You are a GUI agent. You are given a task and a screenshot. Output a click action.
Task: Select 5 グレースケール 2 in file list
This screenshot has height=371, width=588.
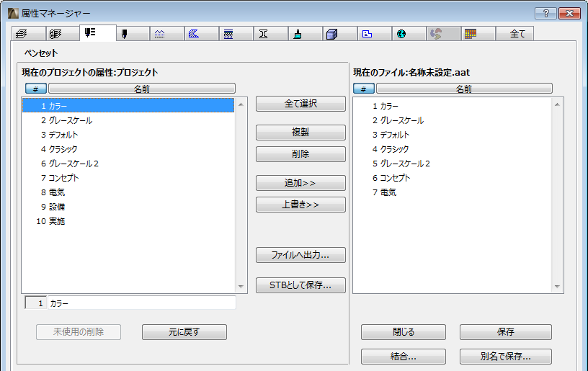pos(453,164)
